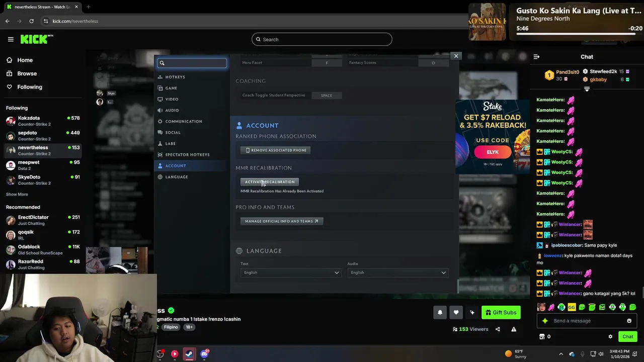Click Kick search bar
Viewport: 644px width, 362px height.
[322, 39]
